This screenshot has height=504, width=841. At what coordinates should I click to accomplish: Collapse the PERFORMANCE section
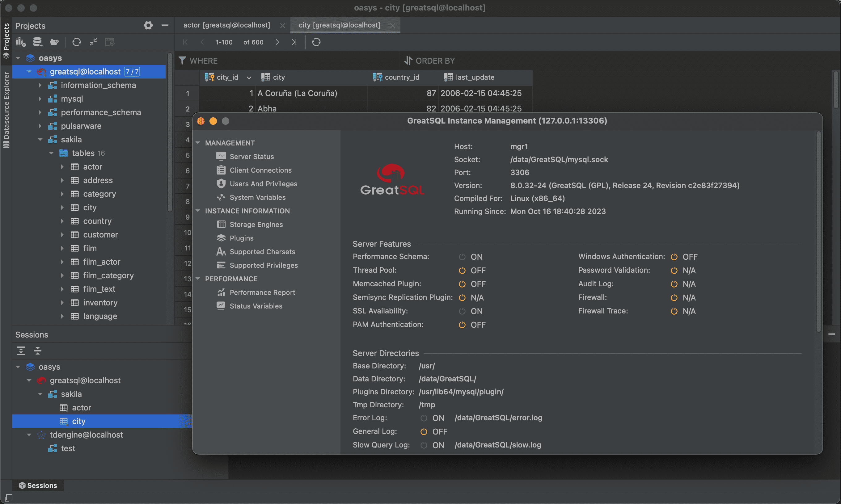click(198, 279)
